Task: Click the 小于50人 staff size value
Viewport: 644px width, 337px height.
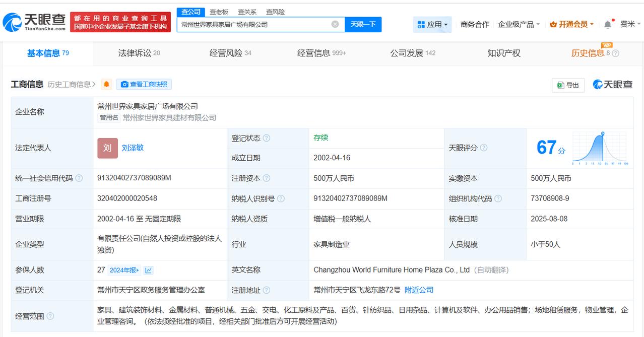Action: [545, 244]
